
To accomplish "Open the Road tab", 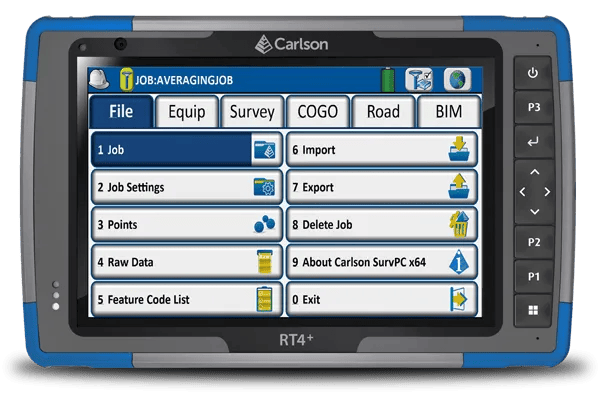I will (383, 112).
